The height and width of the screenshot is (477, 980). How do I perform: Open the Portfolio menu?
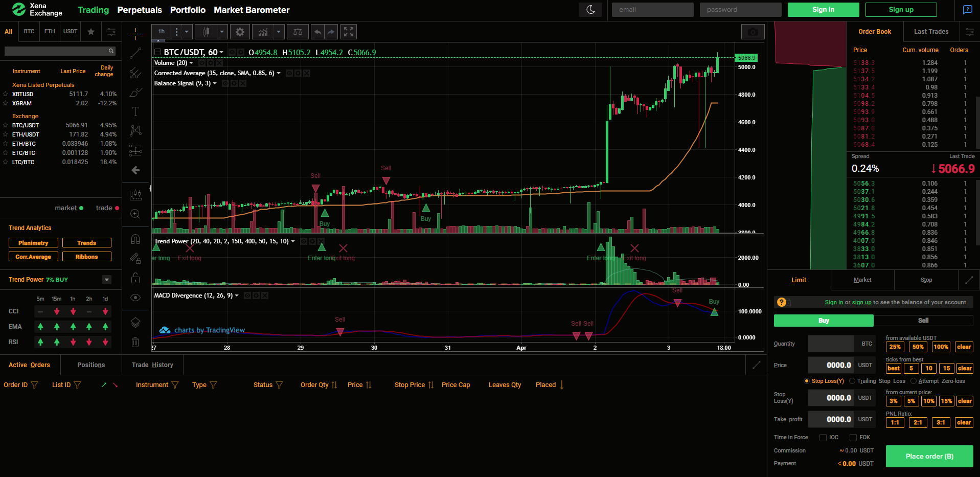click(188, 10)
